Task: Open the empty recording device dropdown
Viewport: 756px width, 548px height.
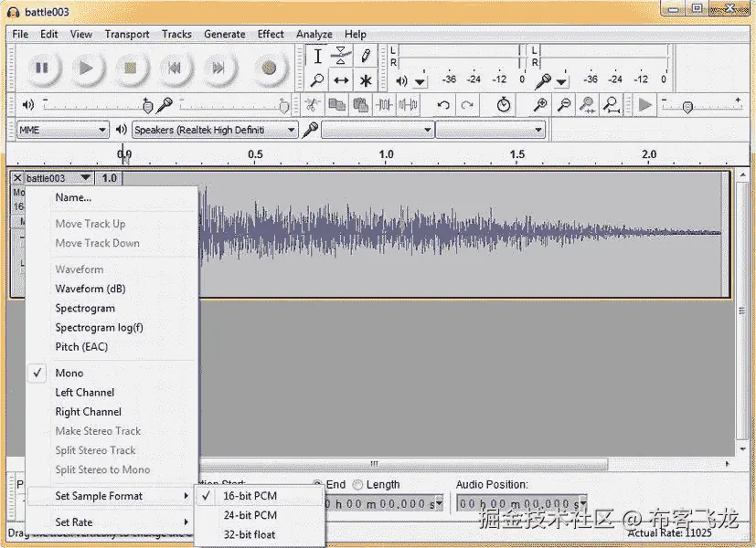Action: pos(377,130)
